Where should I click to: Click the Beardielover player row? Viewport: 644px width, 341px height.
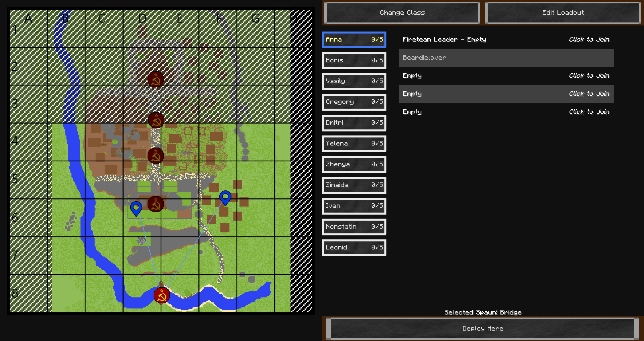[x=506, y=58]
